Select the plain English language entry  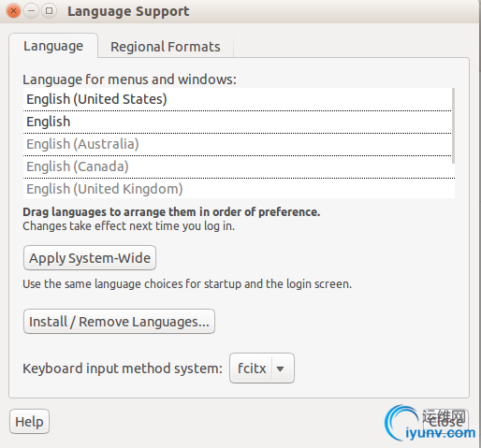[237, 122]
